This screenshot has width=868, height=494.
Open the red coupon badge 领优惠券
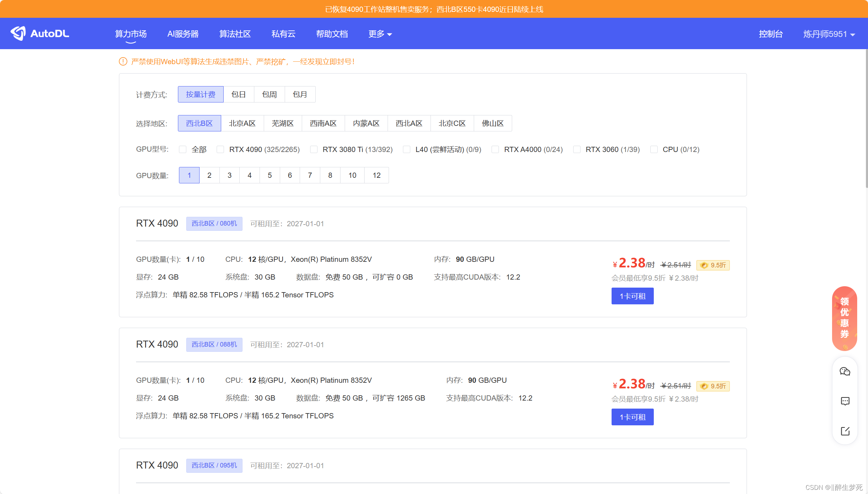844,318
